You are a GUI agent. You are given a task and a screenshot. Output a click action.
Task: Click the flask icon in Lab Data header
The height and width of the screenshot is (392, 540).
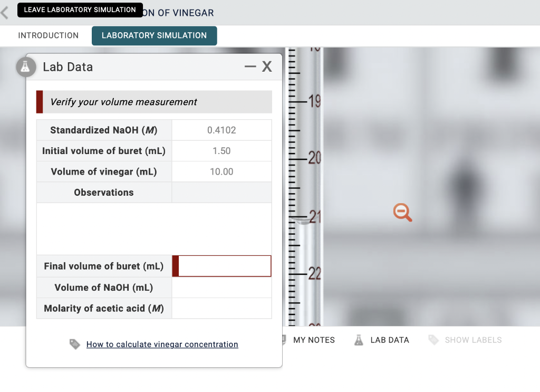25,67
